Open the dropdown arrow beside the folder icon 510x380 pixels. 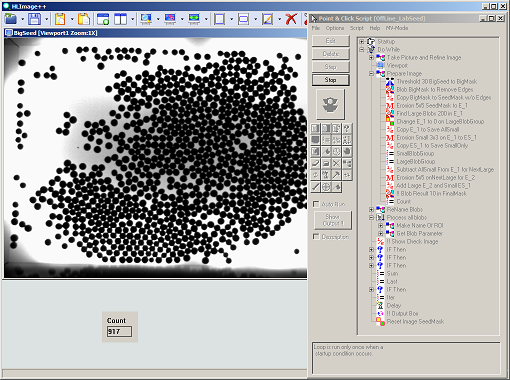22,19
